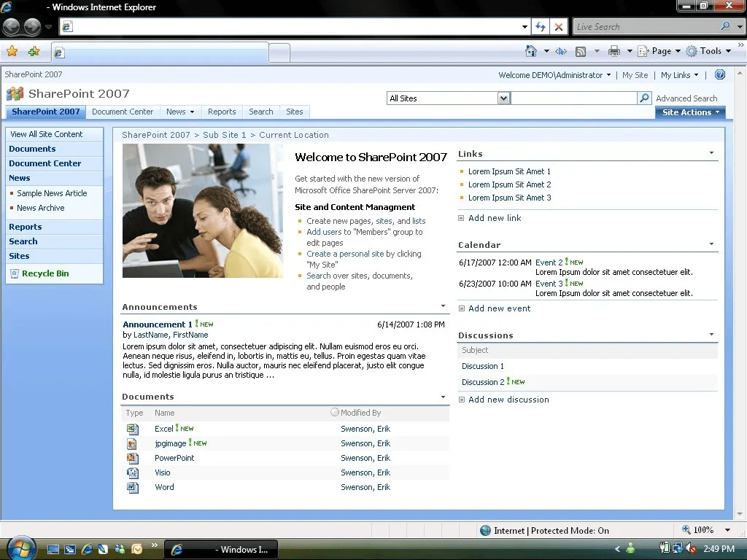
Task: Click the Excel document type icon
Action: (133, 429)
